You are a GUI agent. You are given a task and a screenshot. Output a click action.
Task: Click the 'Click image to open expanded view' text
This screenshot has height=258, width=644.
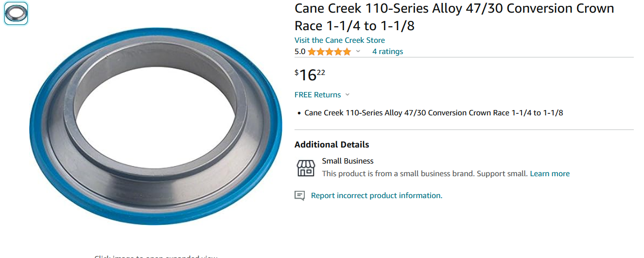[156, 256]
